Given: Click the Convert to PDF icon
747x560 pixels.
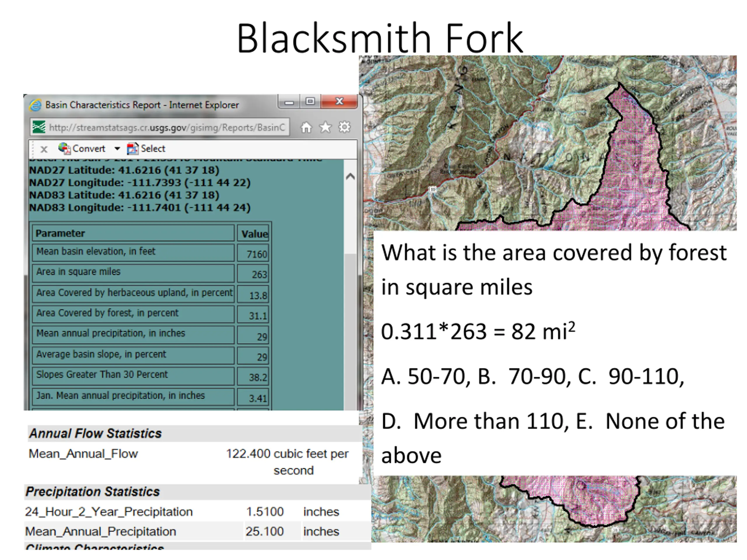Looking at the screenshot, I should [64, 148].
